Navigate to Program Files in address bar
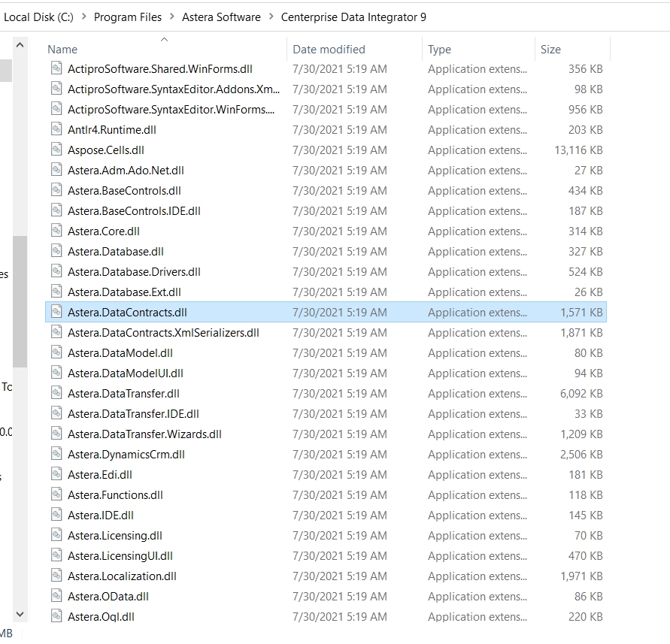 point(127,17)
